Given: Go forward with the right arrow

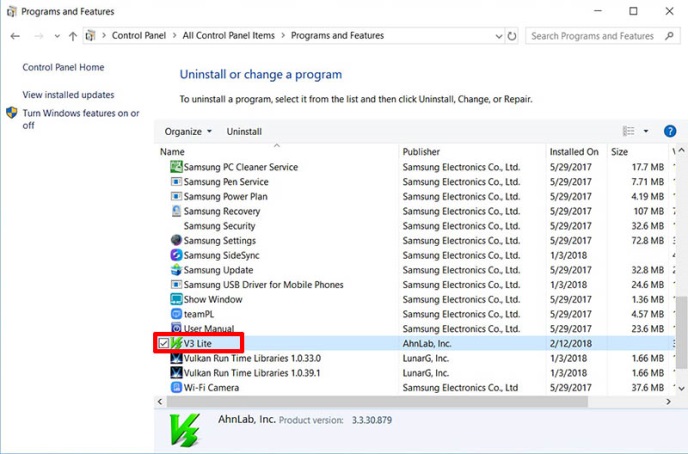Looking at the screenshot, I should tap(39, 36).
